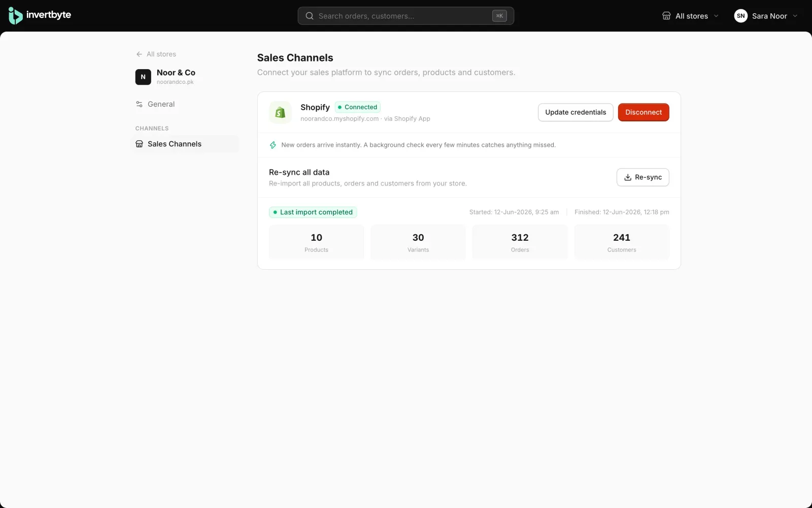Click the 241 Customers stat card
812x508 pixels.
622,242
